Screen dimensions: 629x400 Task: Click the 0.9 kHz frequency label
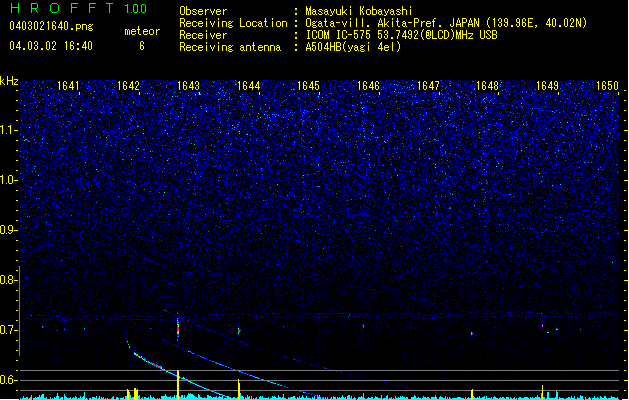(x=8, y=230)
